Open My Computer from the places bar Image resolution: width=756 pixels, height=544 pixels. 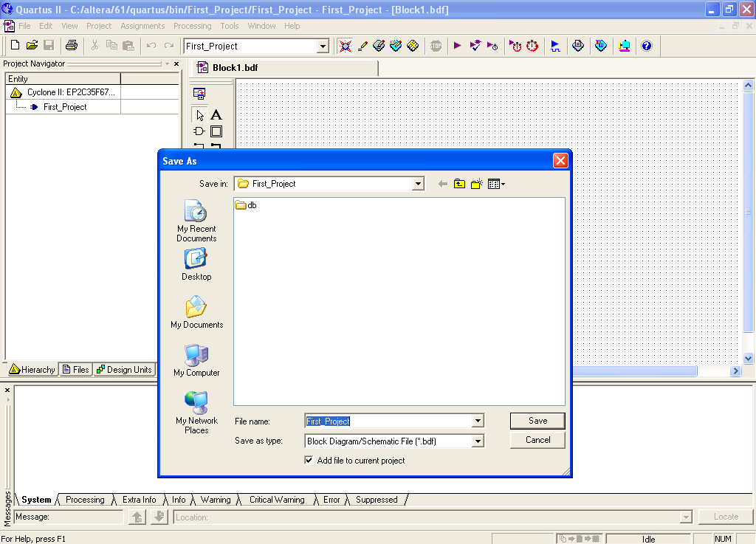[x=196, y=360]
